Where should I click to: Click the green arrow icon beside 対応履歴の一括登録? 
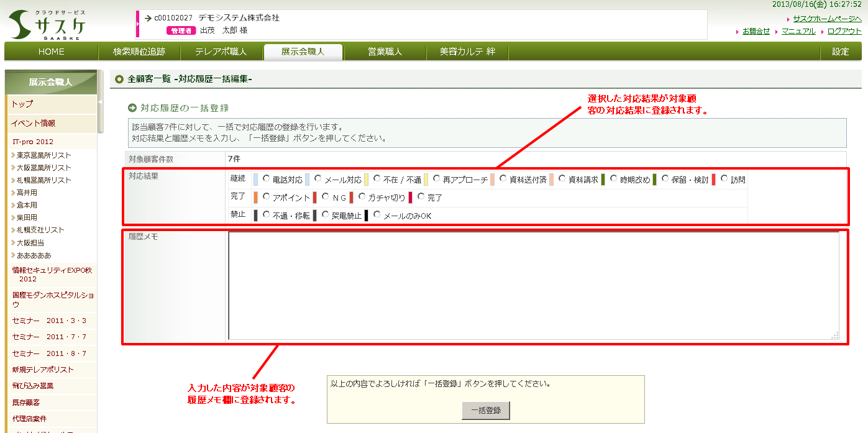[x=132, y=108]
